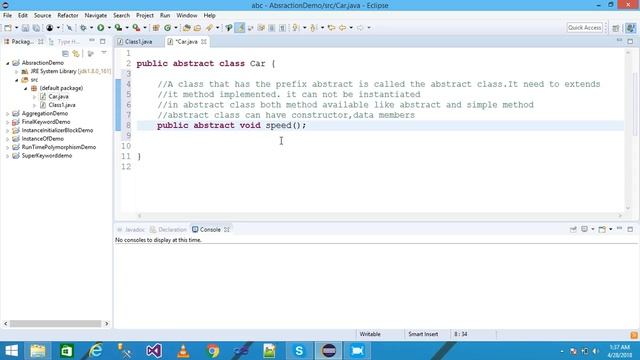Open the Refactor menu

68,16
